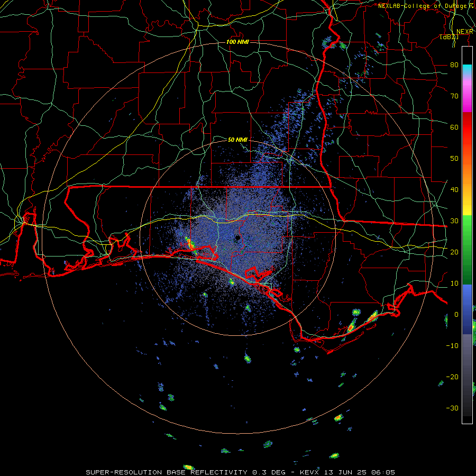The image size is (476, 476).
Task: Click the "30" value on the dBZ scale
Action: point(454,221)
